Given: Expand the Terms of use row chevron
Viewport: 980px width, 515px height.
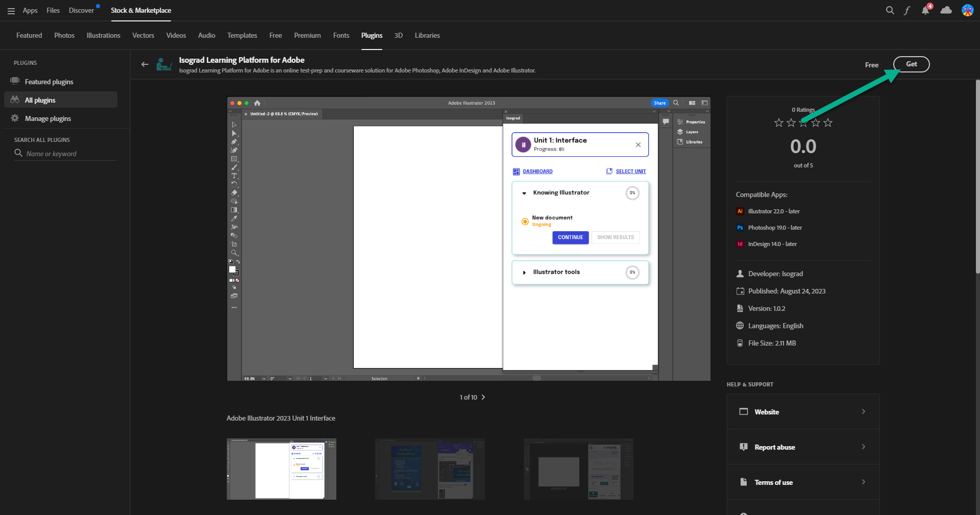Looking at the screenshot, I should pos(864,482).
